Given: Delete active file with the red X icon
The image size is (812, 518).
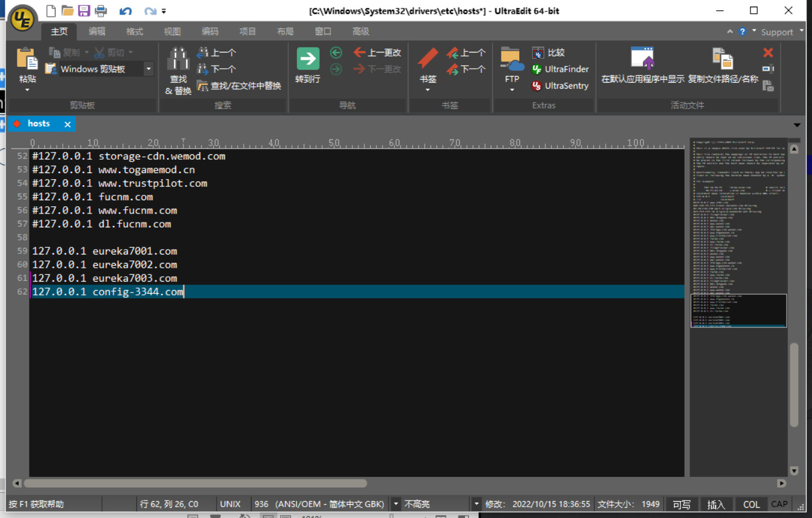Looking at the screenshot, I should click(x=768, y=52).
